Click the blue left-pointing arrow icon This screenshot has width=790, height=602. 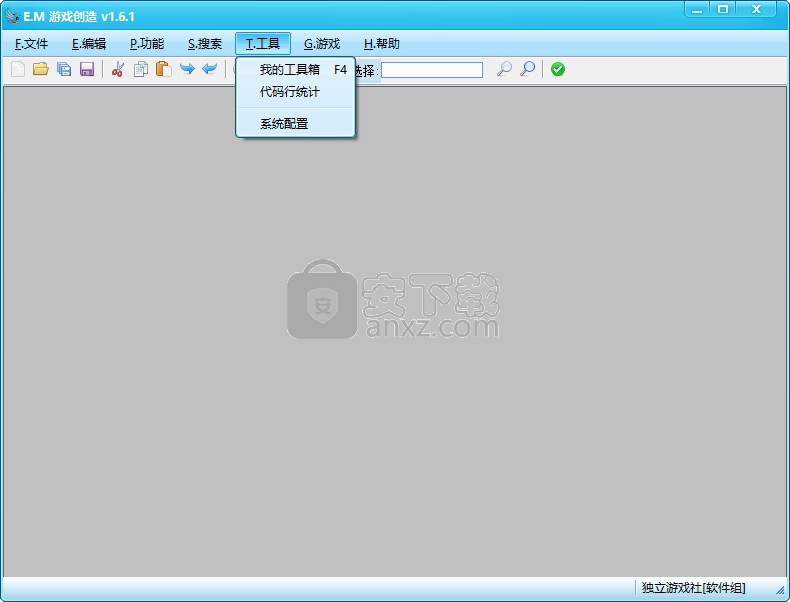pyautogui.click(x=210, y=69)
